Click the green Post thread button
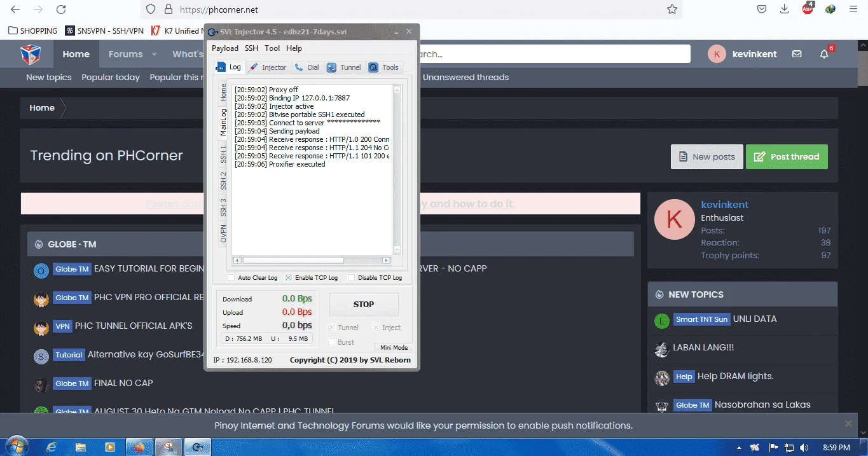 (x=787, y=156)
